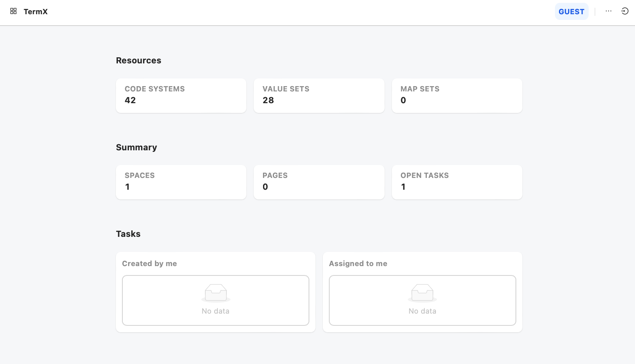Click empty inbox icon under Assigned to me
Viewport: 635px width, 364px height.
tap(422, 293)
